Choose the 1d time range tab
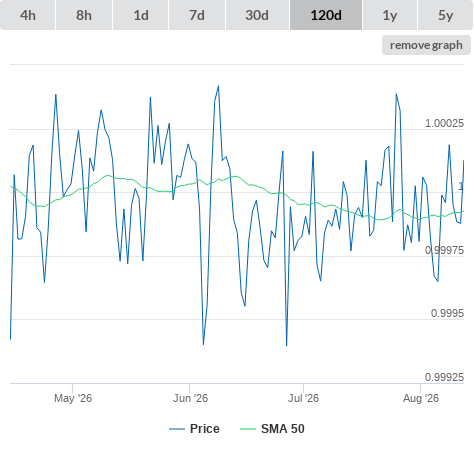 click(x=141, y=15)
